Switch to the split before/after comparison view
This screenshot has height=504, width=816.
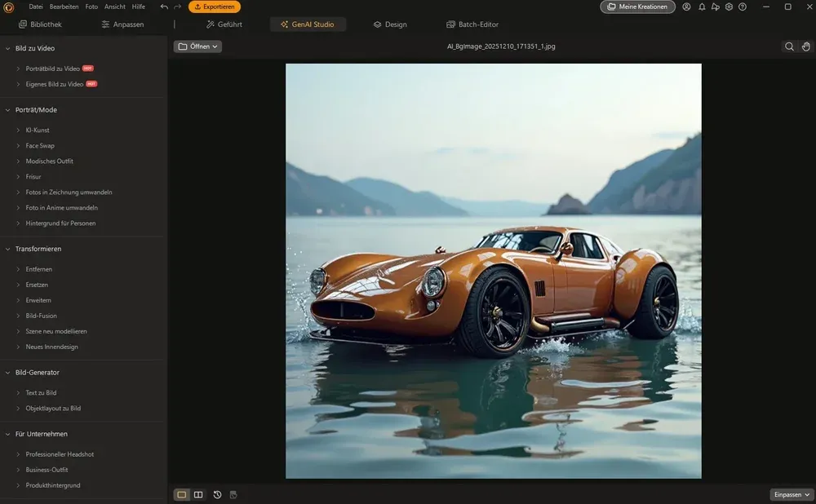[198, 494]
